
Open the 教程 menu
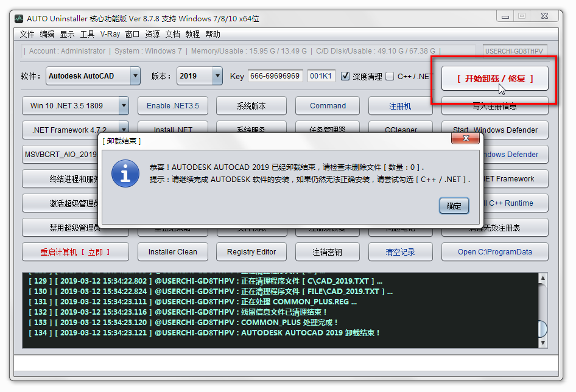(192, 34)
